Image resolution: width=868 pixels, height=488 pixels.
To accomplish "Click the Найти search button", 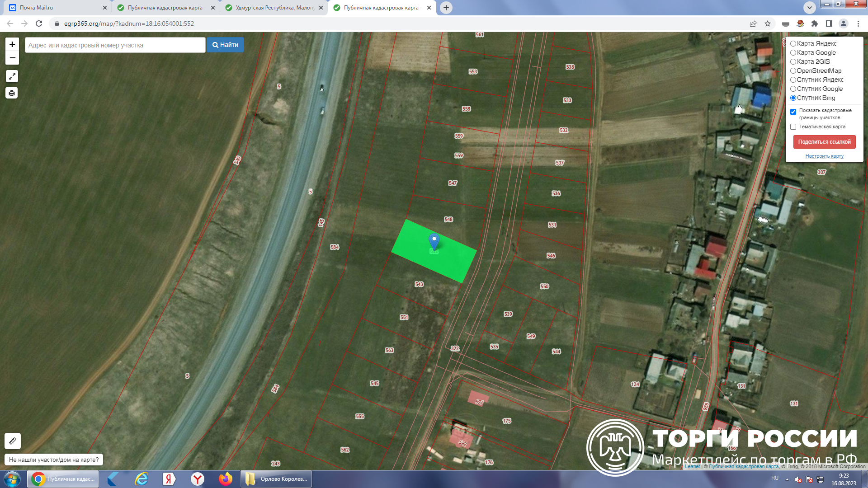I will pyautogui.click(x=225, y=45).
